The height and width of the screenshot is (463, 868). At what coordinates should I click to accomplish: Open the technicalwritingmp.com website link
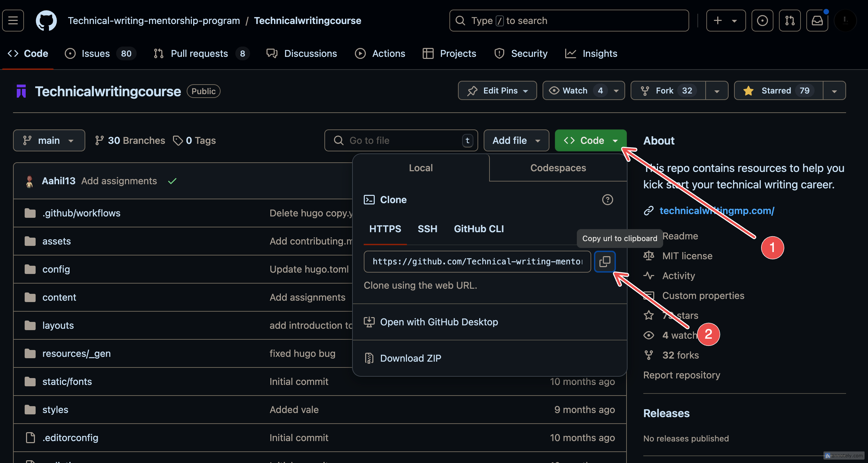click(x=717, y=211)
